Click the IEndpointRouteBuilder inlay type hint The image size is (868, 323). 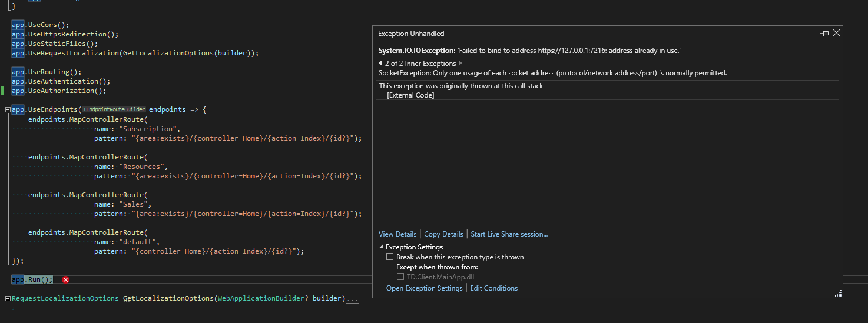click(x=114, y=110)
